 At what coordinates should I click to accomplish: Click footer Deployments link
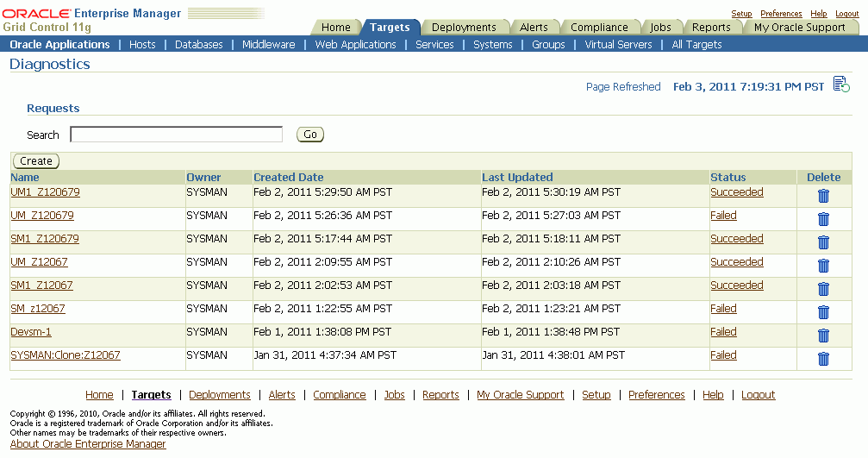click(220, 395)
